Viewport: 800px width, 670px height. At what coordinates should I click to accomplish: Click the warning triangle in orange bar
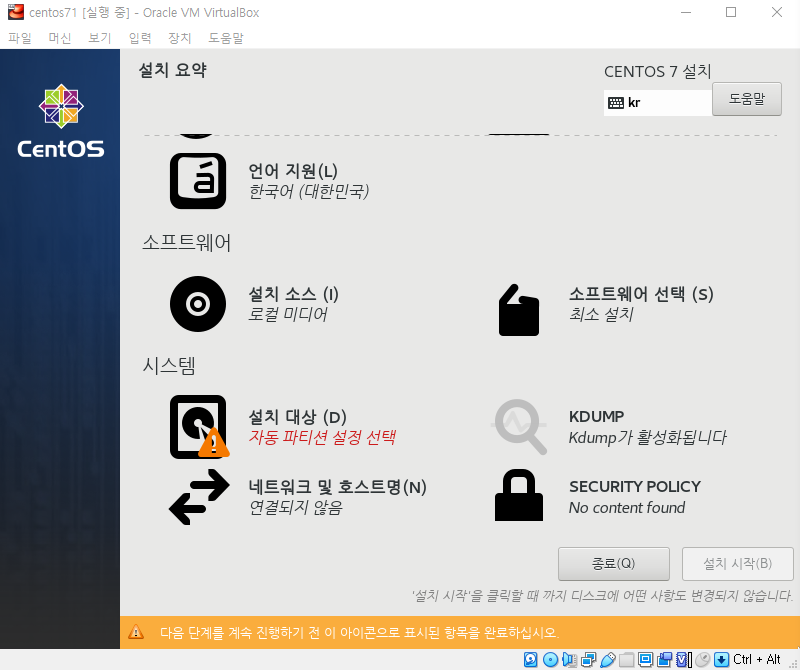point(136,632)
